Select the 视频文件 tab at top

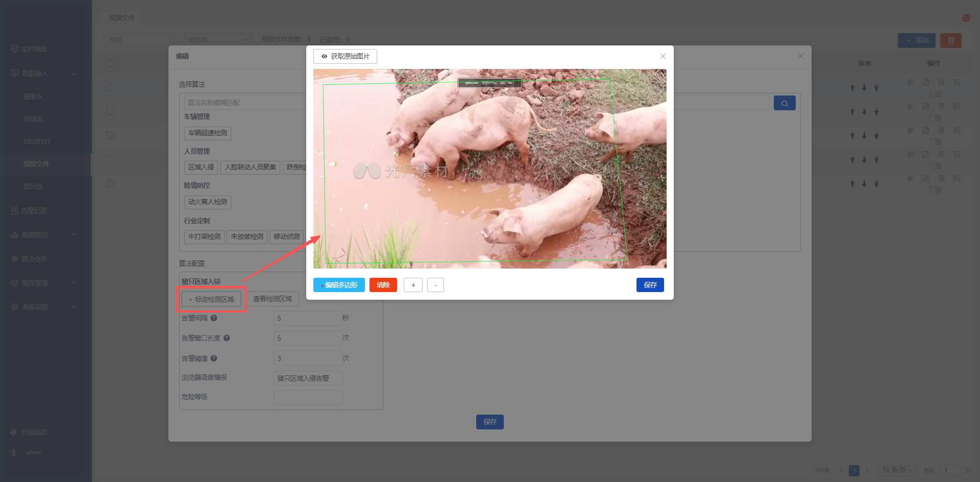[x=122, y=18]
